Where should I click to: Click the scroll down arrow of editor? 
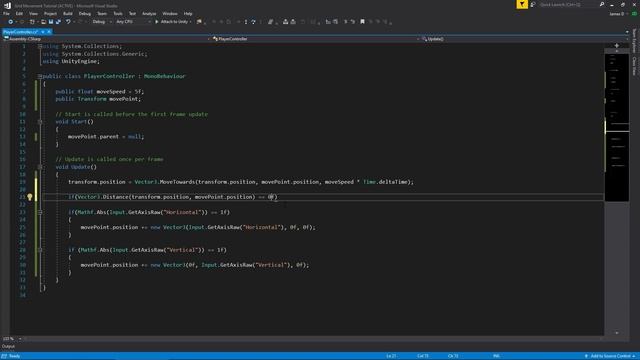(x=616, y=333)
